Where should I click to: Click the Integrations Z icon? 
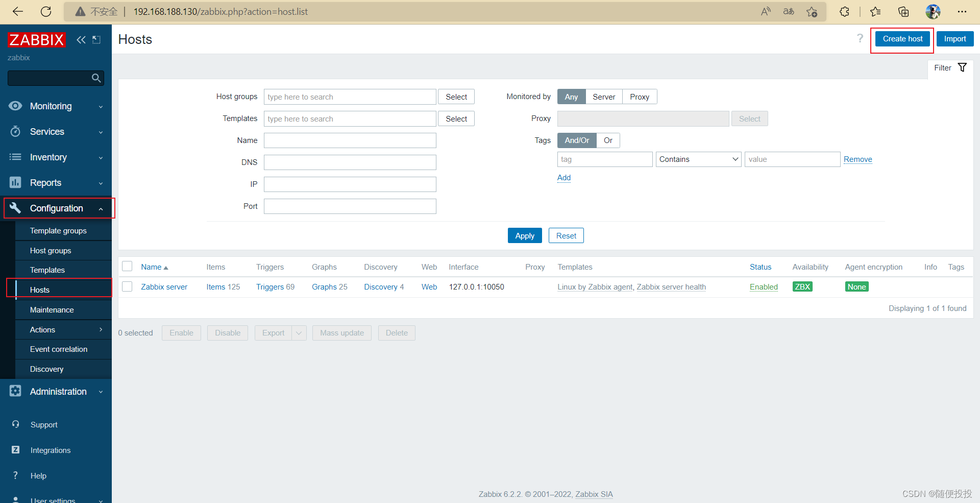[16, 450]
